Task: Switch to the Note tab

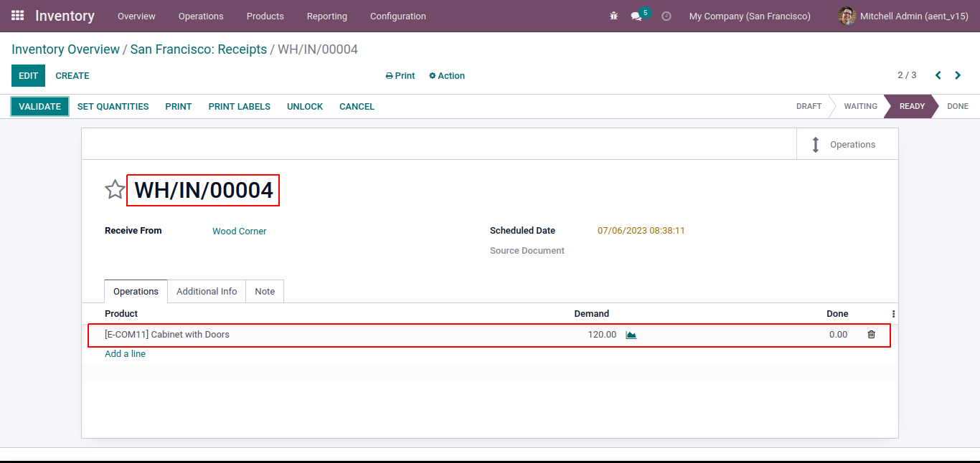Action: (265, 292)
